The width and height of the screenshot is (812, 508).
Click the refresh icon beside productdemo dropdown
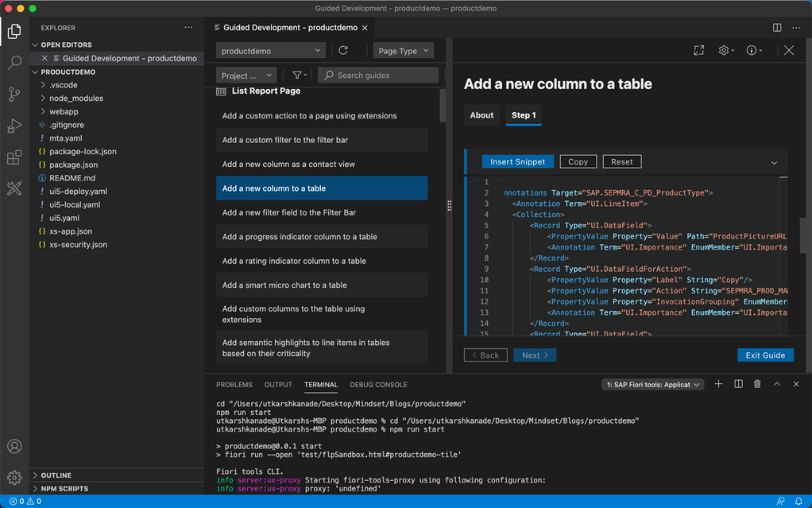click(x=343, y=50)
